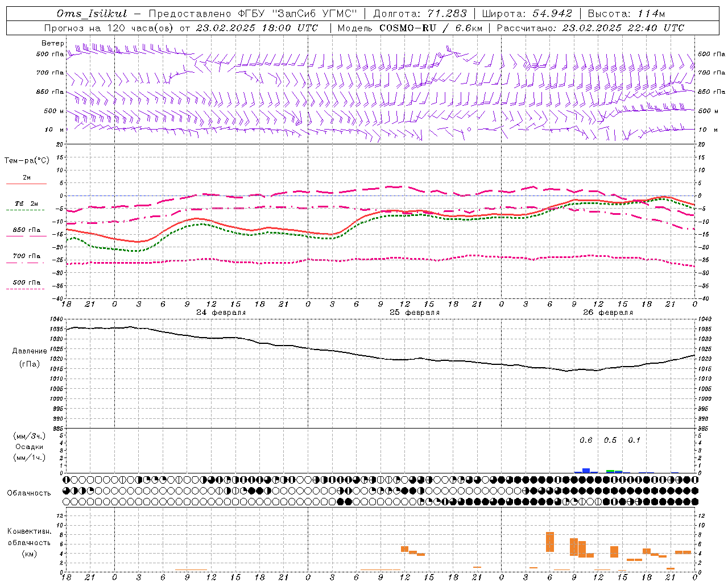Click the 25 февраля date label

pos(415,313)
